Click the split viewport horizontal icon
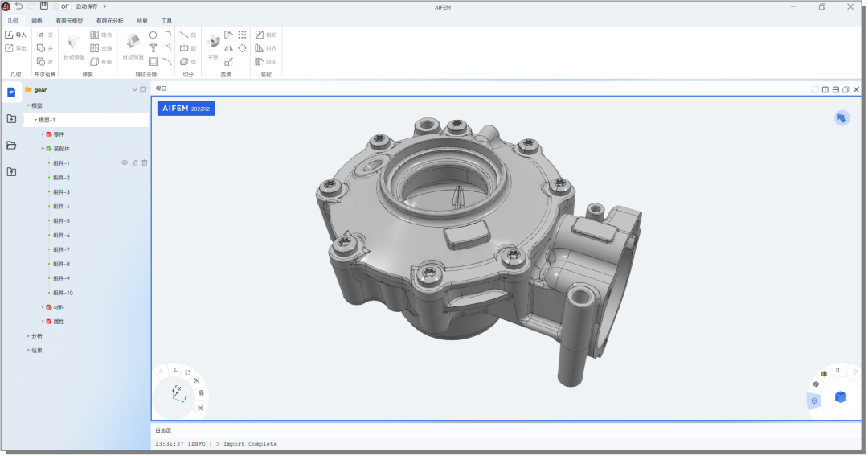This screenshot has width=868, height=456. [x=836, y=90]
